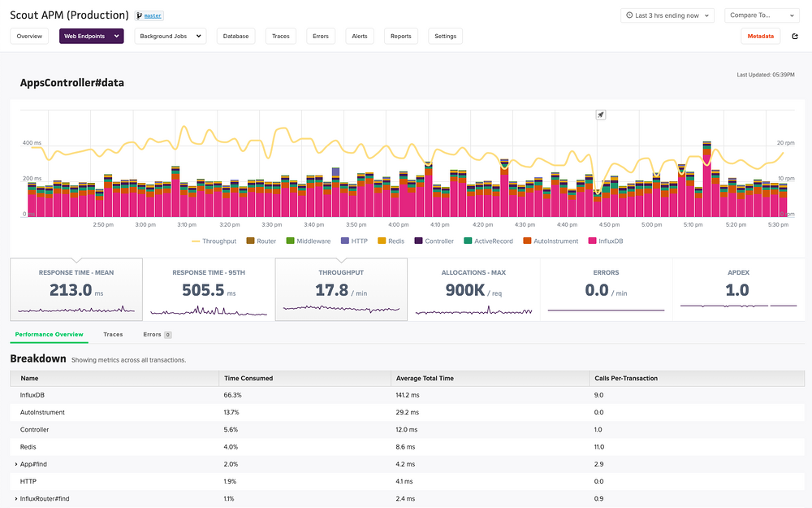This screenshot has width=812, height=508.
Task: Click the rocket deploy marker on chart
Action: [x=601, y=115]
